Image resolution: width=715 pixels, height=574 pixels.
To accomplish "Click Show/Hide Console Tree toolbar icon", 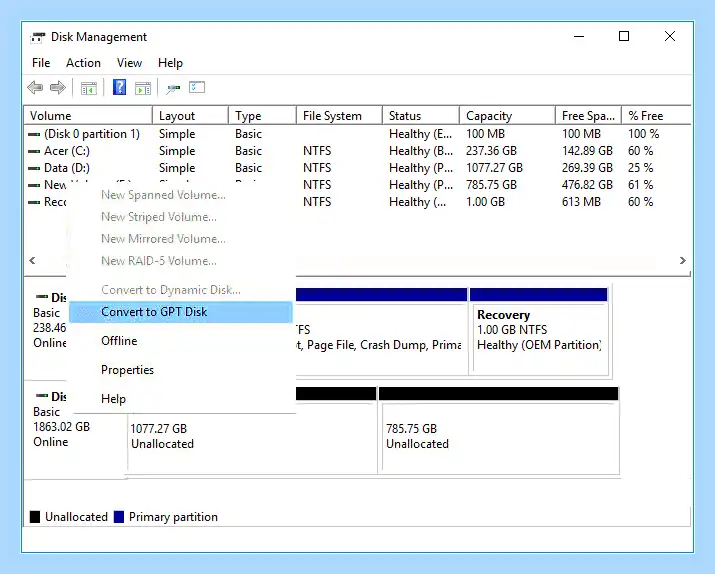I will 88,88.
